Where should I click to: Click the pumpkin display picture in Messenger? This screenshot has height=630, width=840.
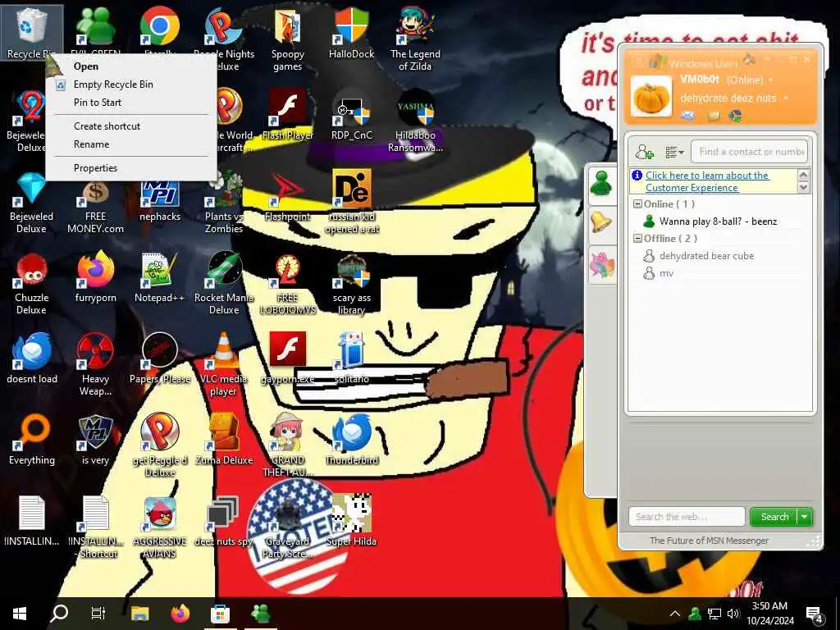click(651, 97)
